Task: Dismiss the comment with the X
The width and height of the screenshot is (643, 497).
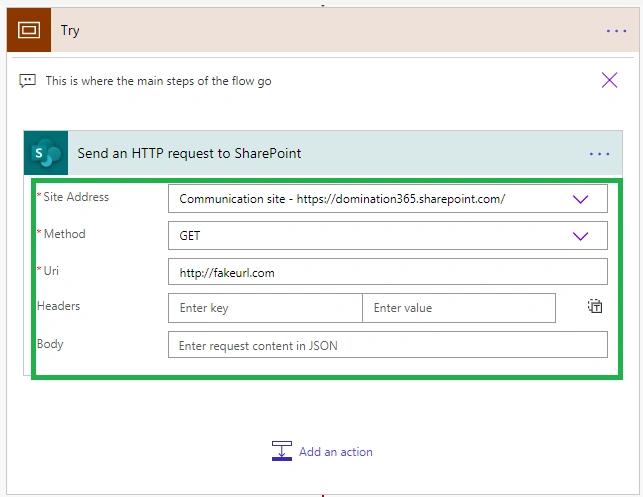Action: tap(609, 80)
